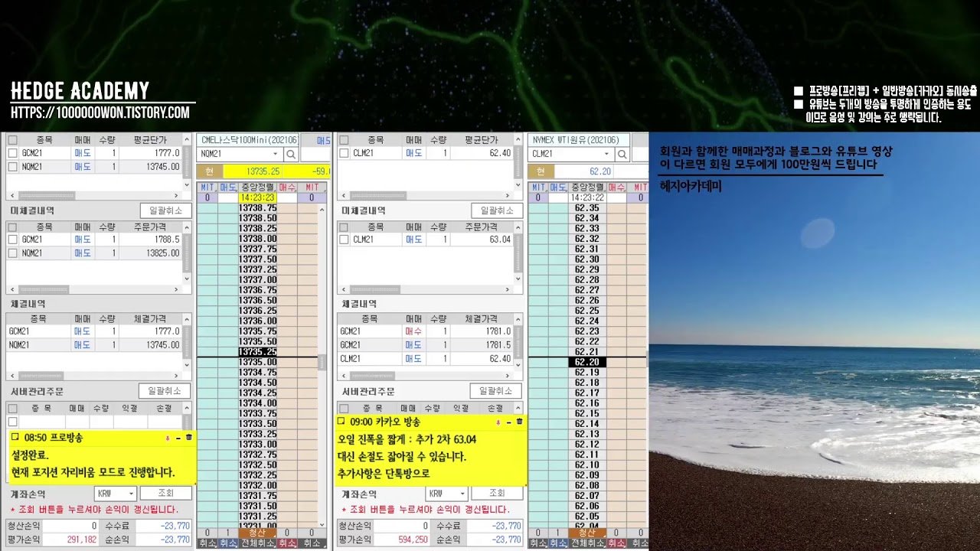This screenshot has width=980, height=551.
Task: Tick the checkbox on the 09:00 카카오 방송 memo title
Action: pyautogui.click(x=342, y=422)
